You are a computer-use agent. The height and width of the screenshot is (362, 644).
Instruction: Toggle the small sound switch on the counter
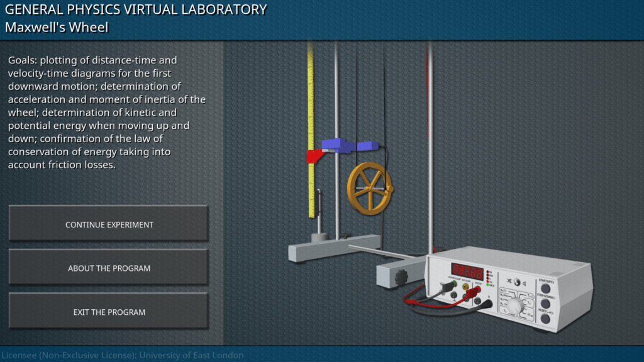(x=516, y=282)
